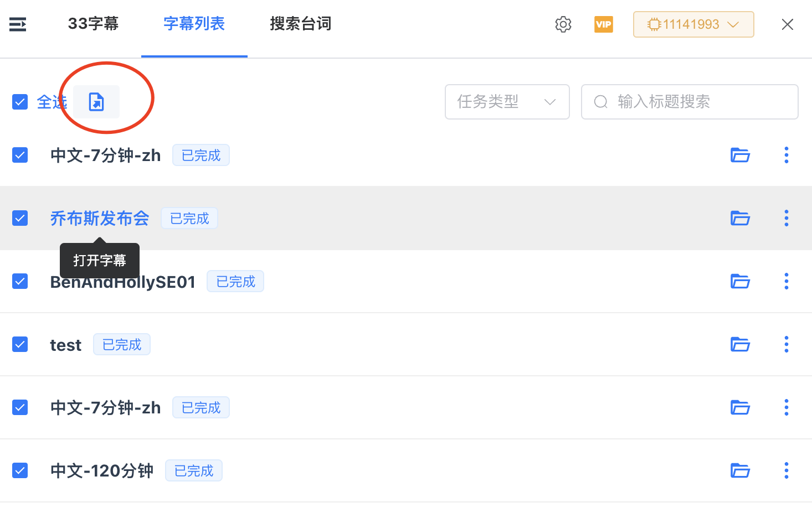Screen dimensions: 812x518
Task: Click the folder icon beside test
Action: click(x=740, y=344)
